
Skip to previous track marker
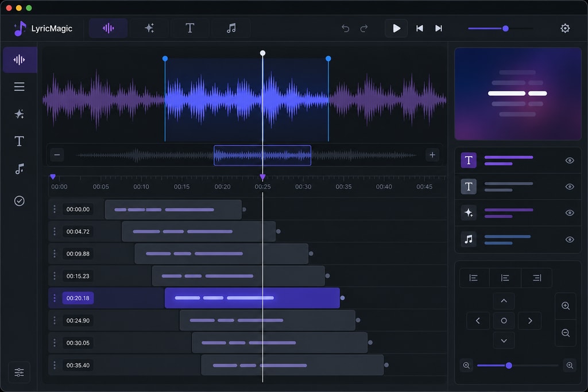420,28
